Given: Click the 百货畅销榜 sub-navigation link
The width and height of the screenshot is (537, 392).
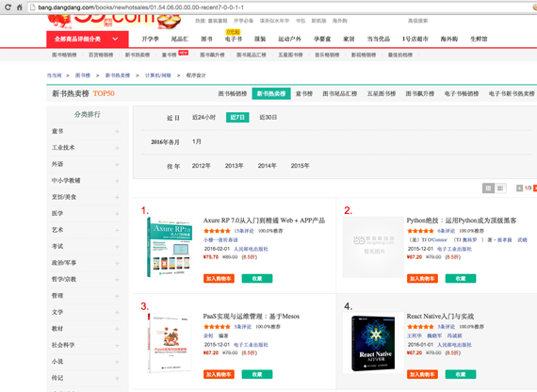Looking at the screenshot, I should coord(101,55).
